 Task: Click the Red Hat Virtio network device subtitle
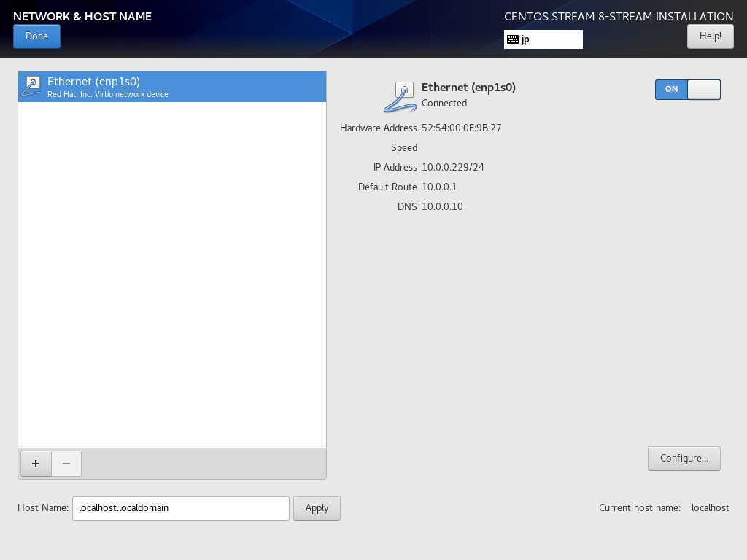coord(108,94)
